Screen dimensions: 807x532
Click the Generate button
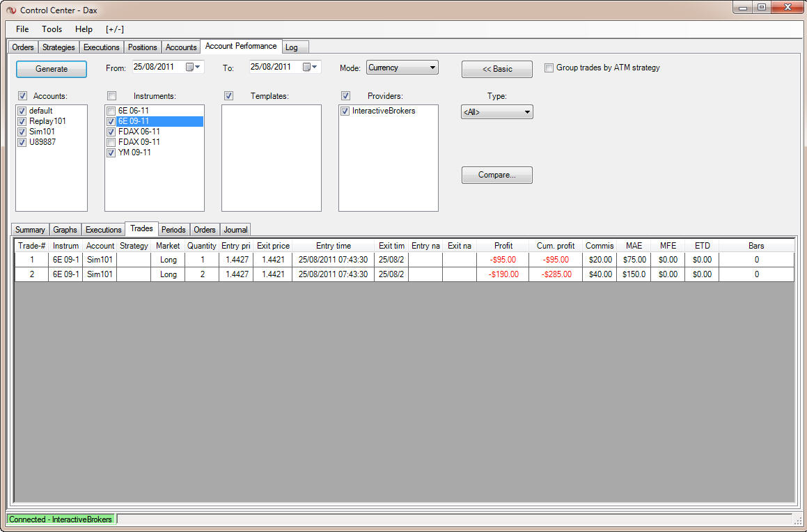pyautogui.click(x=52, y=69)
